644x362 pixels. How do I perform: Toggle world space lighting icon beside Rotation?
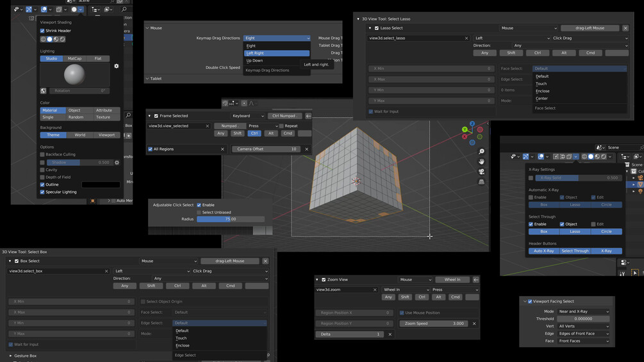(x=43, y=91)
